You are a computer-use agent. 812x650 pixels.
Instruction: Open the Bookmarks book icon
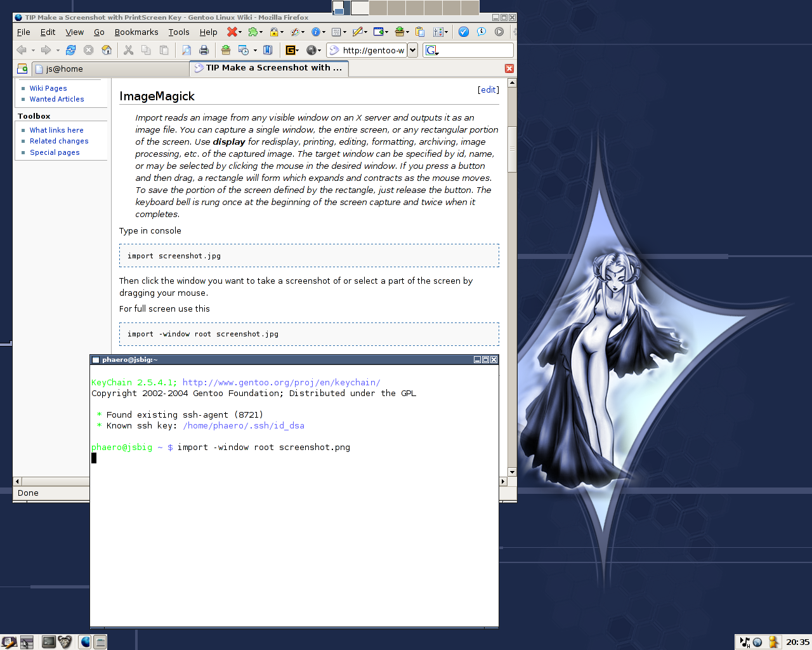tap(268, 50)
